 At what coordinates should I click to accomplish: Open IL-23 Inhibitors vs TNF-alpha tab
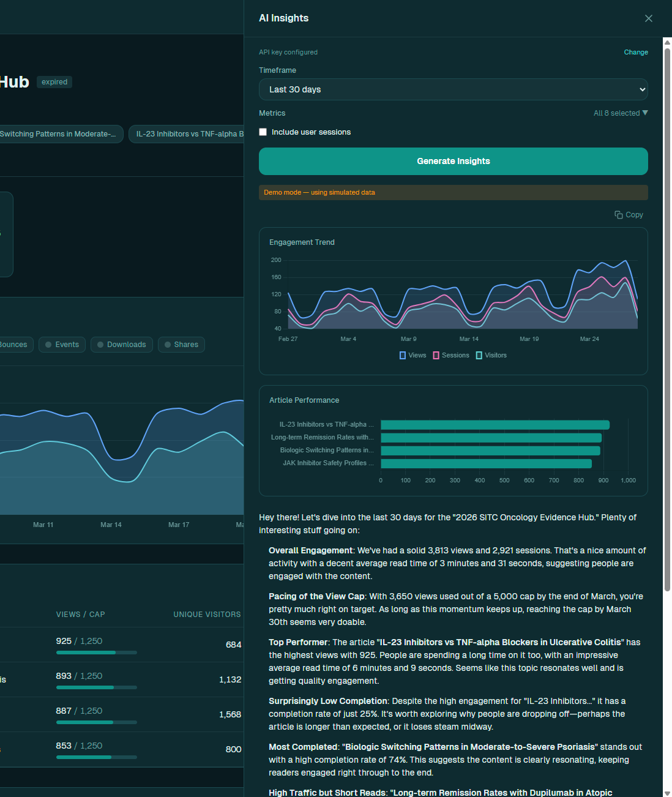(x=187, y=134)
